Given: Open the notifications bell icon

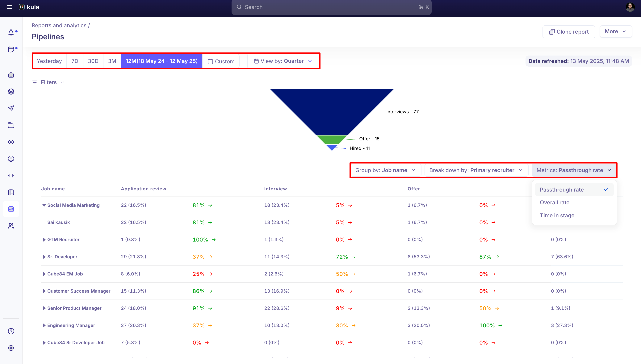Looking at the screenshot, I should (x=11, y=32).
